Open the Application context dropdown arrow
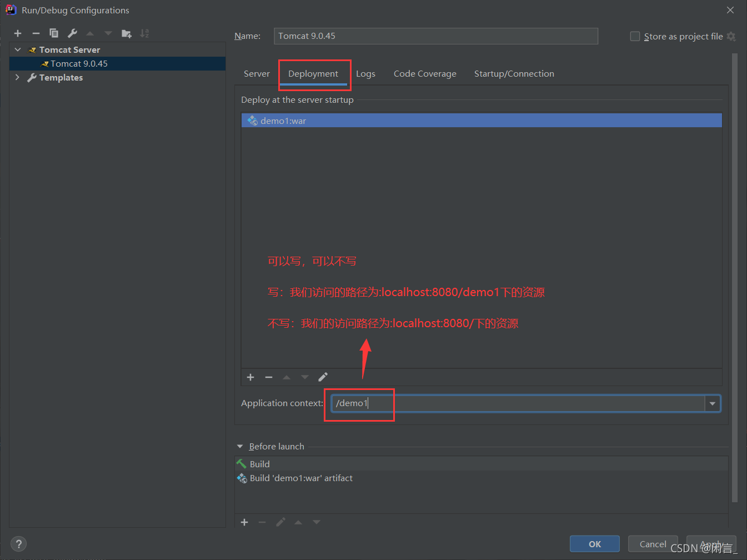Image resolution: width=747 pixels, height=560 pixels. point(713,403)
